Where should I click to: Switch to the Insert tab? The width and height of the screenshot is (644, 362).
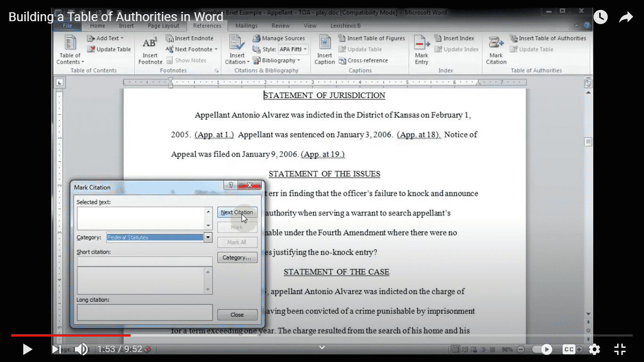[x=126, y=26]
